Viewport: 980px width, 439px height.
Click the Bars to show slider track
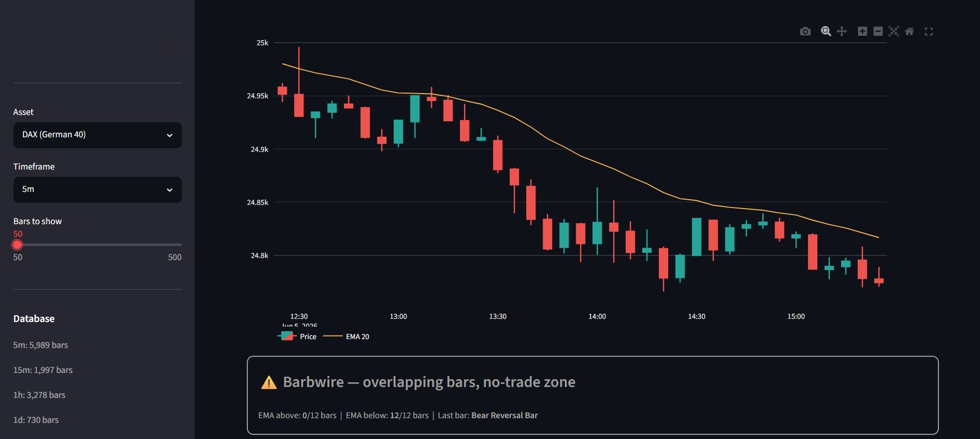tap(98, 244)
